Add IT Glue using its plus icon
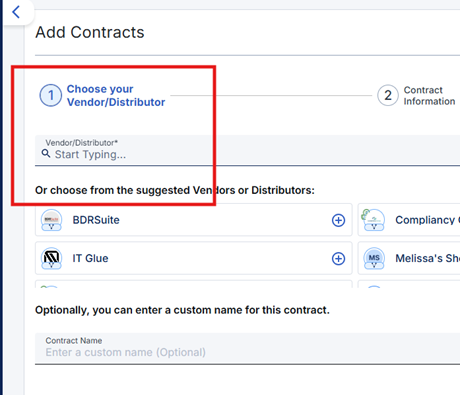Screen dimensions: 460x395 coord(338,259)
